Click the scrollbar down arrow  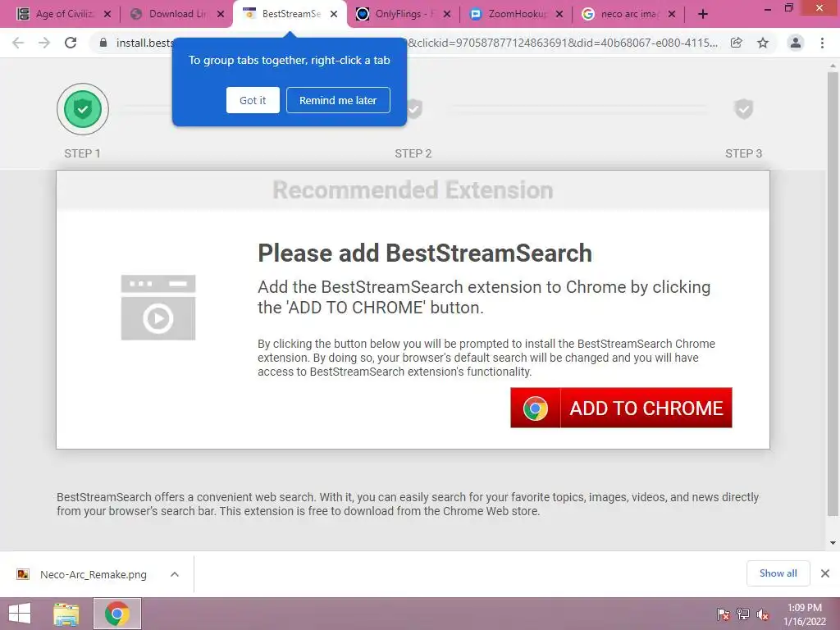[x=833, y=543]
